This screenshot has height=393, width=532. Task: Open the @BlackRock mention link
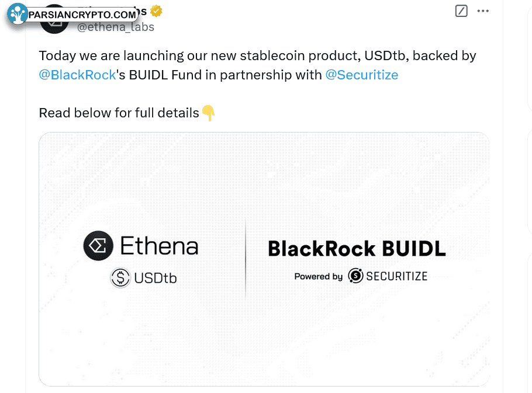[x=78, y=75]
